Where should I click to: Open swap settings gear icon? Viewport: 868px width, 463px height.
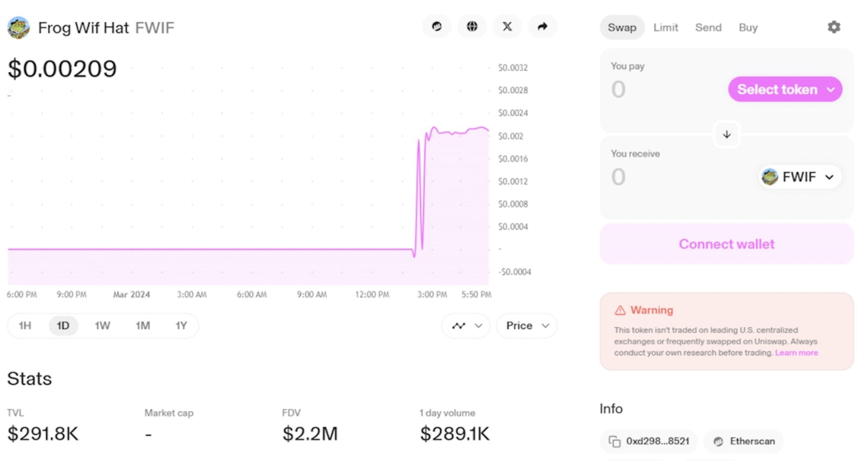834,27
